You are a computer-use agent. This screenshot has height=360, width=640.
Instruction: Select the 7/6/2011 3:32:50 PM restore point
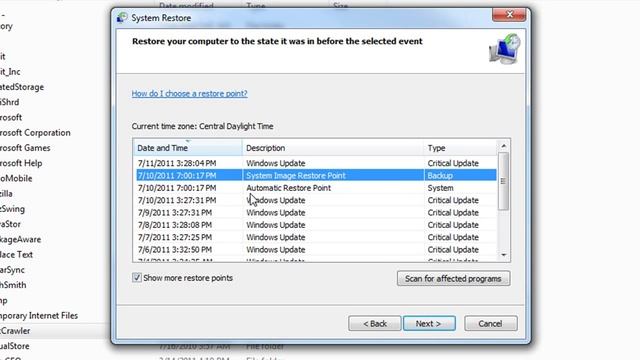pyautogui.click(x=316, y=249)
